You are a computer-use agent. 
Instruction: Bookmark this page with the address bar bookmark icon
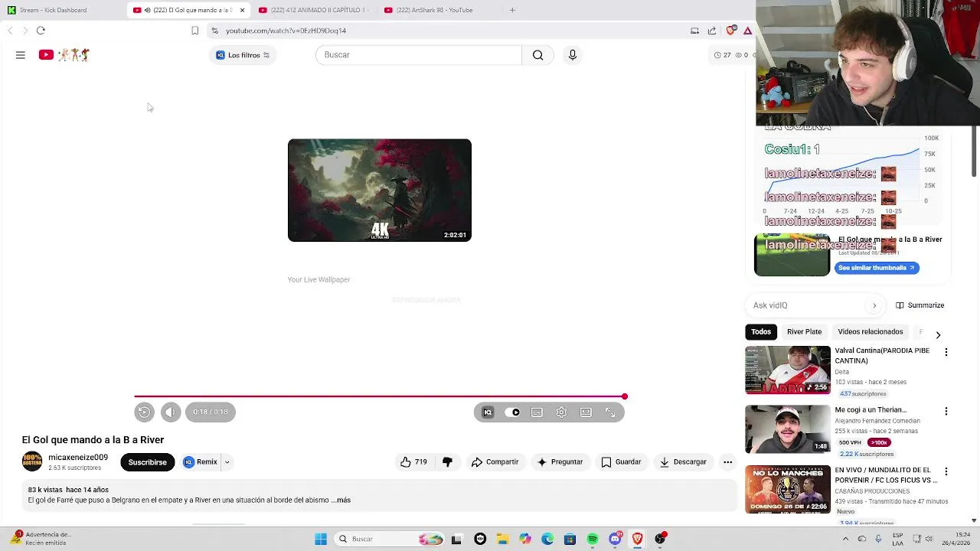pos(194,31)
